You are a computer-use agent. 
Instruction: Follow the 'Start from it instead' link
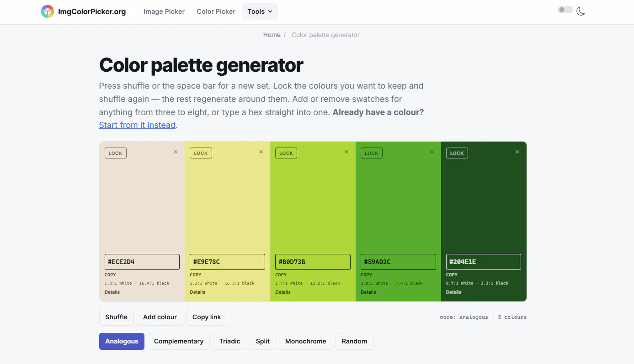point(137,125)
